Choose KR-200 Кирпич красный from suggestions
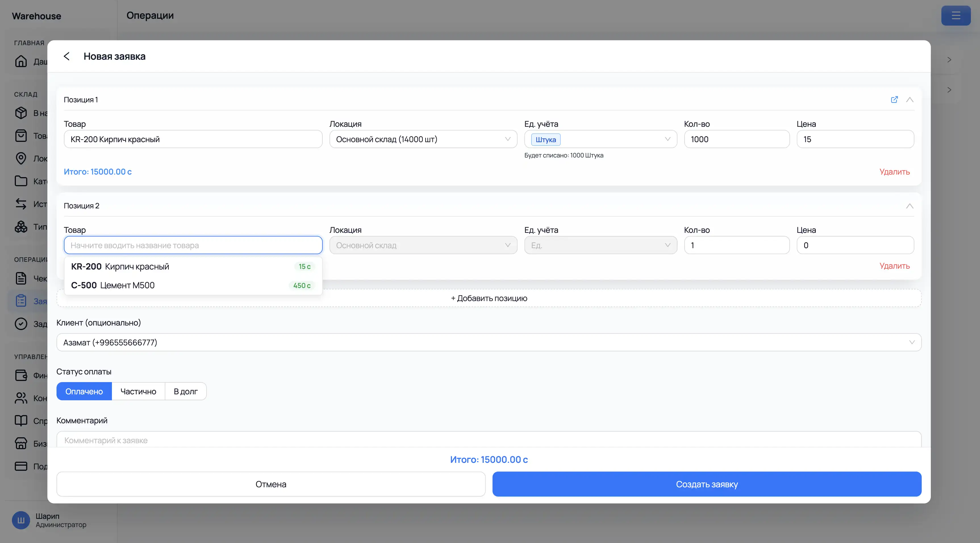 pos(193,267)
